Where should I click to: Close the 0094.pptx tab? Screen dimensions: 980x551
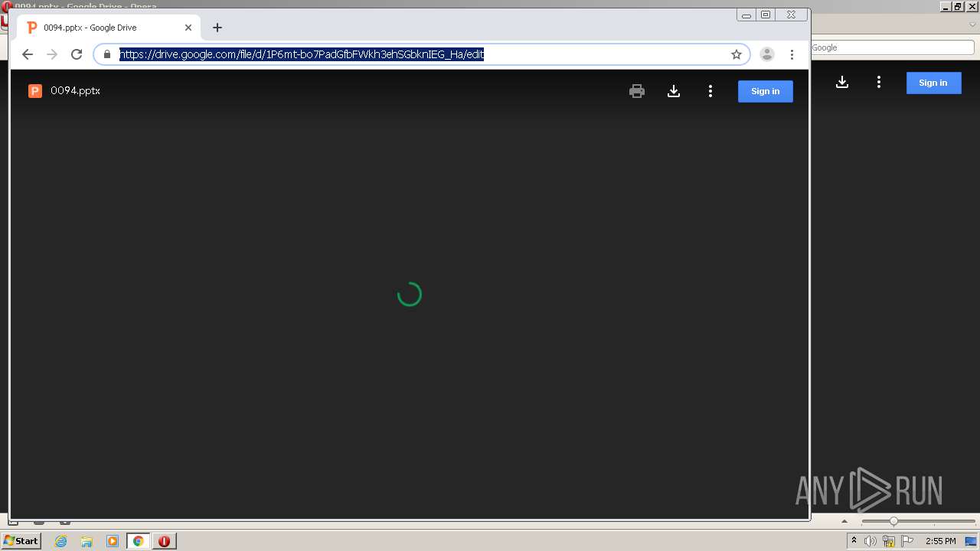coord(188,28)
